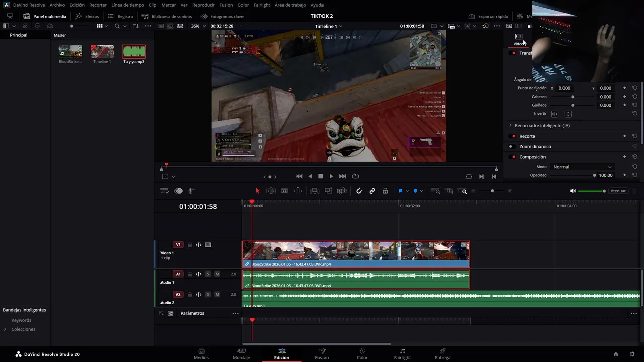Click the sort media pool icon
The width and height of the screenshot is (644, 362).
point(135,26)
